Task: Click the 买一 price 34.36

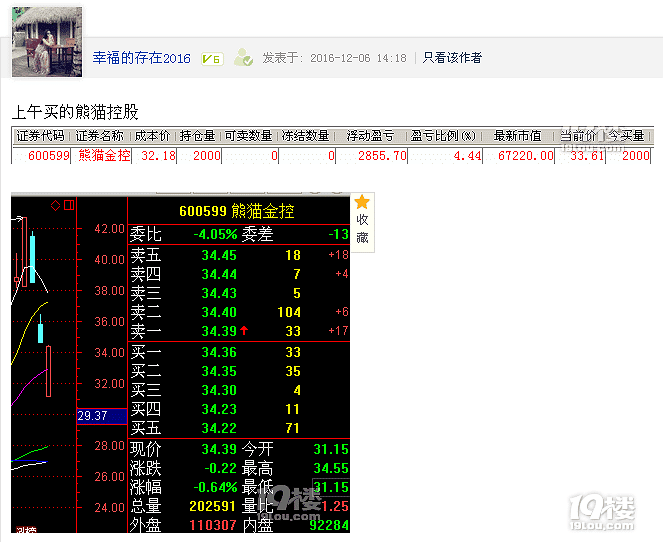Action: [219, 352]
